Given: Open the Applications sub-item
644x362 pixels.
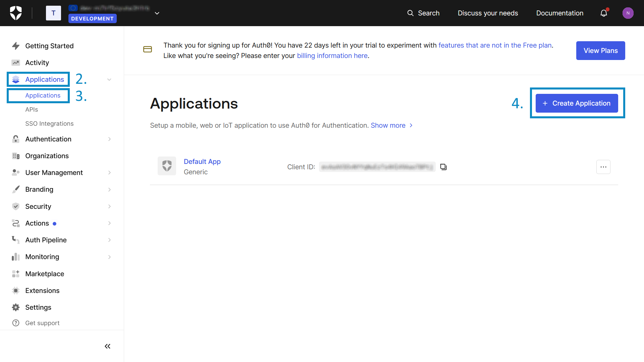Looking at the screenshot, I should pyautogui.click(x=43, y=96).
